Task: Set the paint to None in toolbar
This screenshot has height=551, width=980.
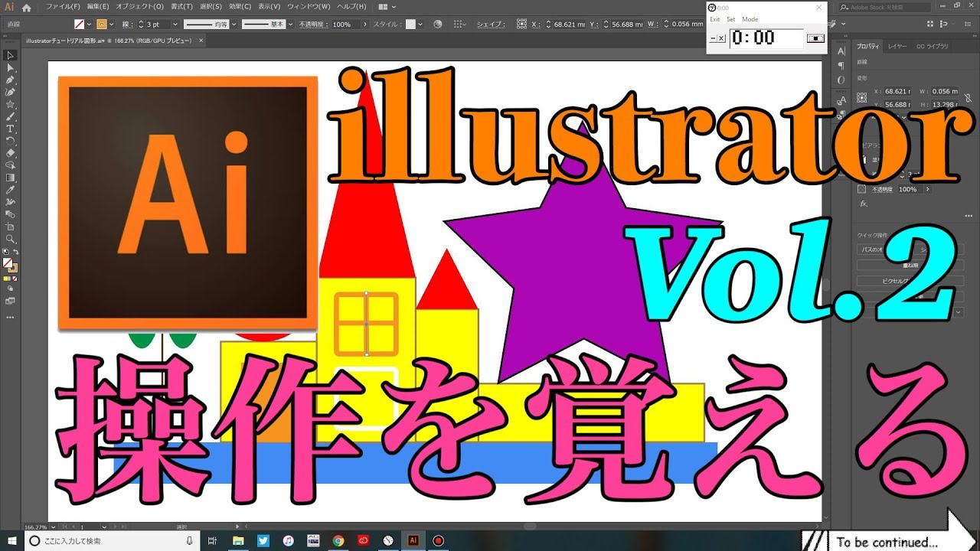Action: coord(16,278)
